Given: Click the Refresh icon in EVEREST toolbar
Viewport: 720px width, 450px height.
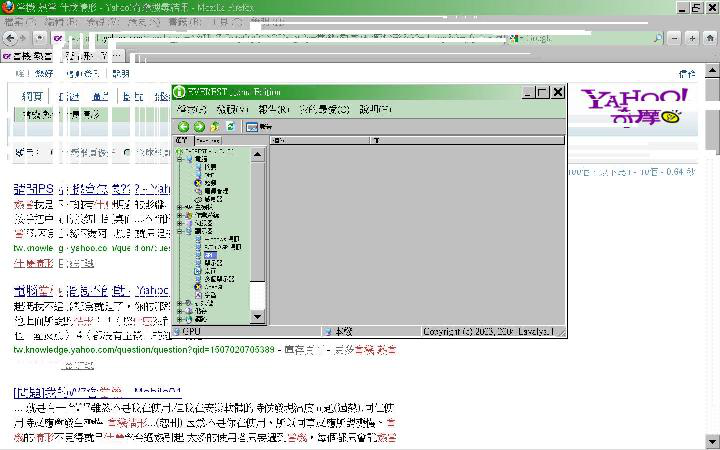Looking at the screenshot, I should [x=230, y=126].
